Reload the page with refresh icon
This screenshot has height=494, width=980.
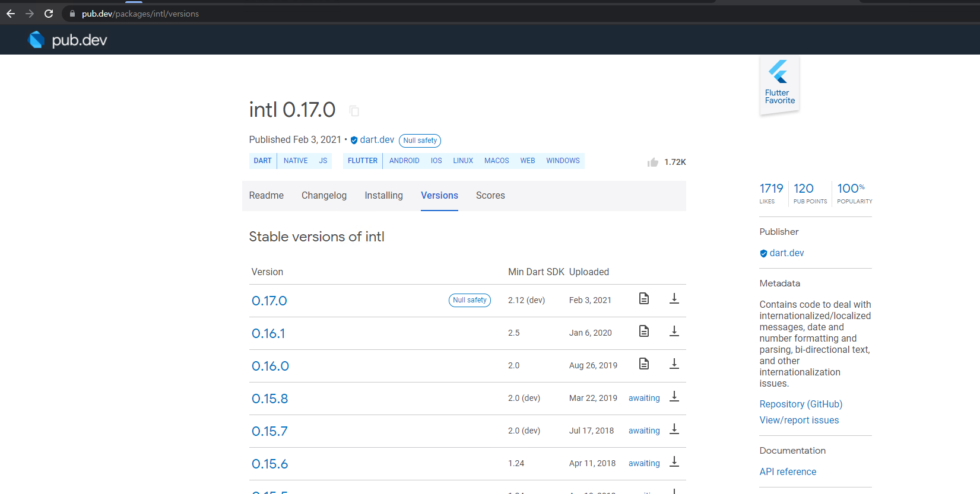pos(49,14)
